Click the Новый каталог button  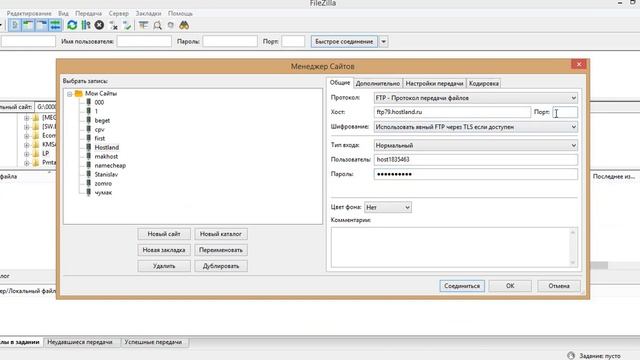[x=221, y=234]
